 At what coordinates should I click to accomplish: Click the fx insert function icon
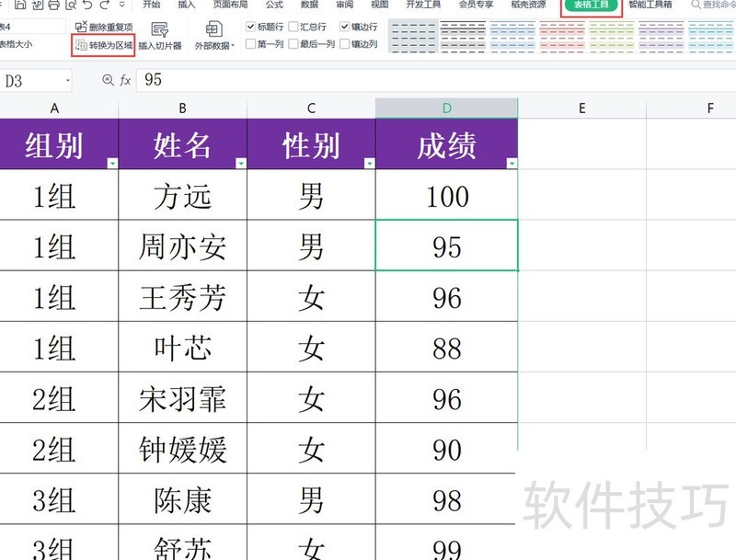coord(124,81)
